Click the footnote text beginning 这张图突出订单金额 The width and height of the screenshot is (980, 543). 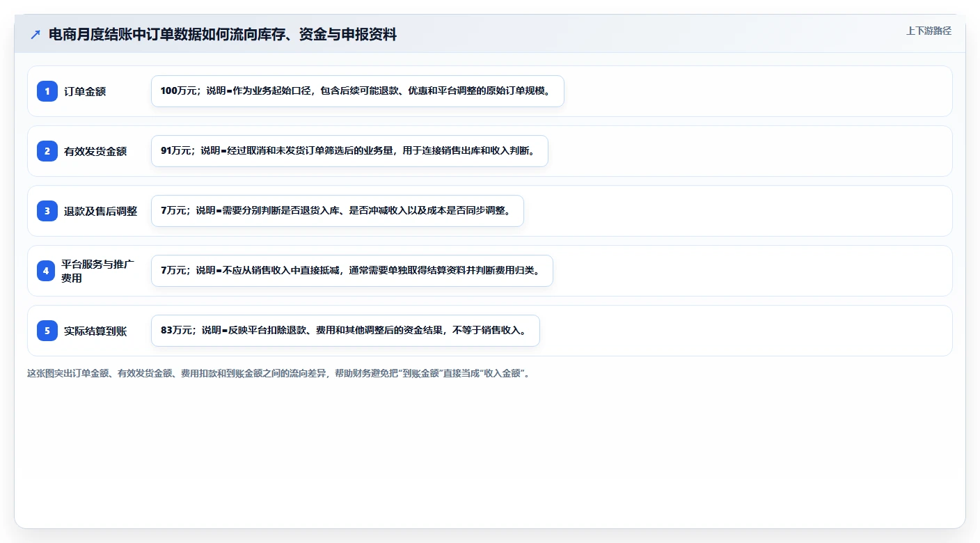click(x=280, y=373)
